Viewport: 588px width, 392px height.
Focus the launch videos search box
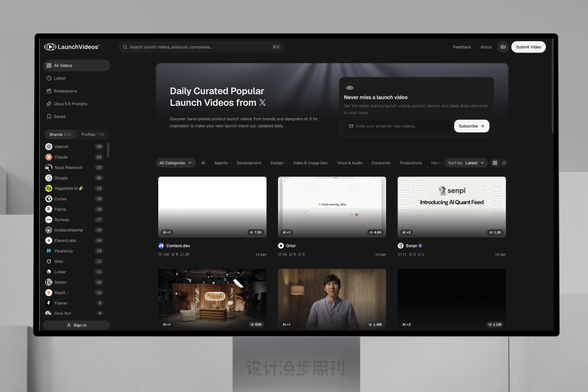point(201,47)
